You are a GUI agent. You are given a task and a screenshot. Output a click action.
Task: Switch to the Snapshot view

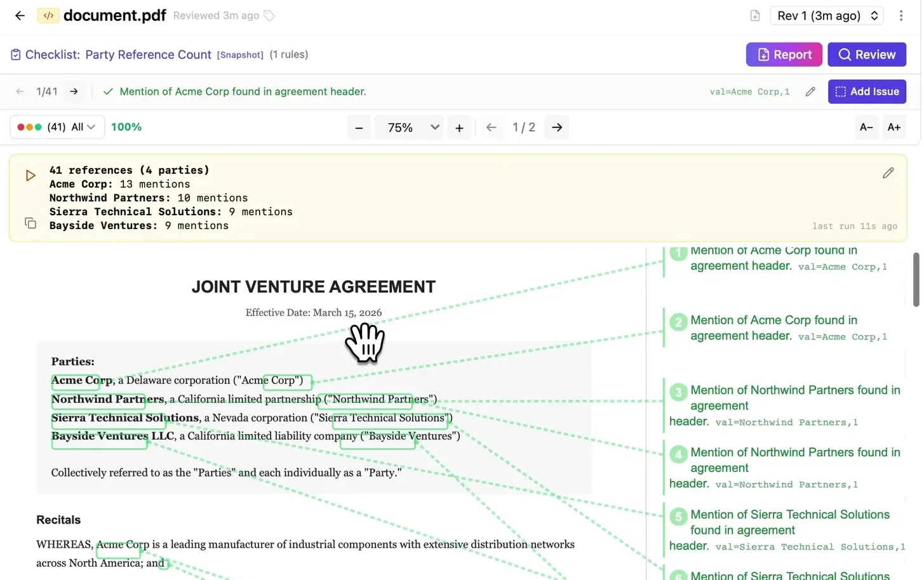240,55
